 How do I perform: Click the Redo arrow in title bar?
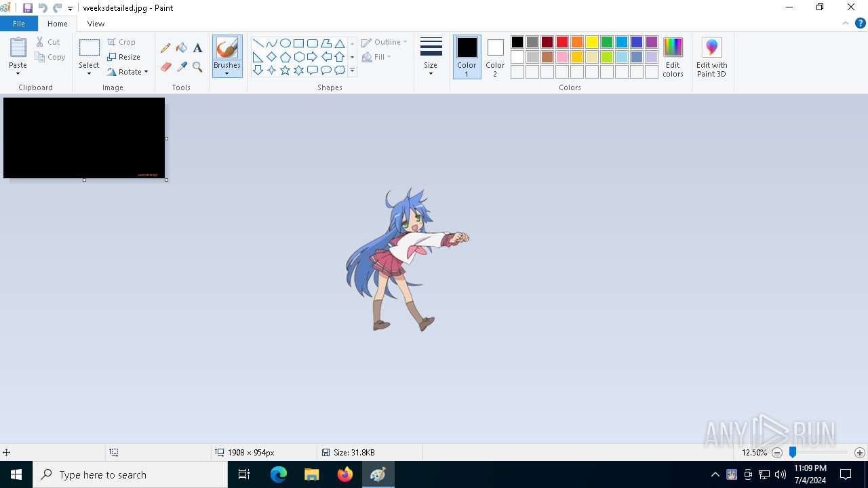[x=58, y=8]
